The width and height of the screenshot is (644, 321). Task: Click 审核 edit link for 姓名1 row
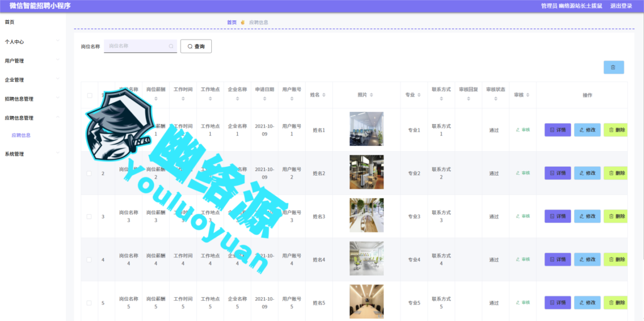coord(523,130)
